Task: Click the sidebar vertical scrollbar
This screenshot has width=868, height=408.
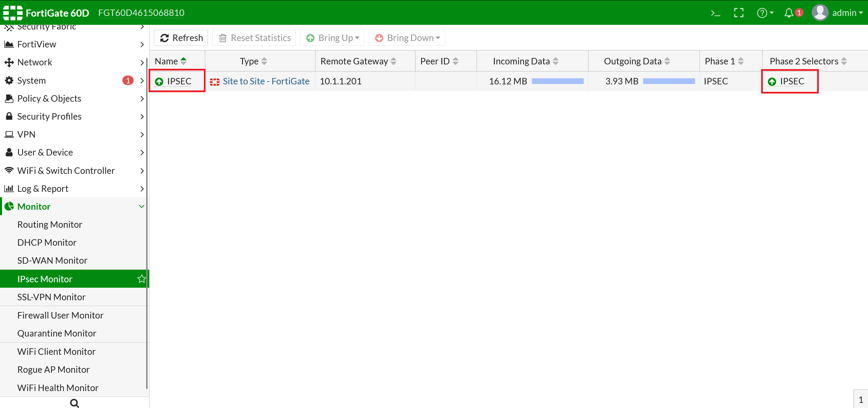Action: pos(147,224)
